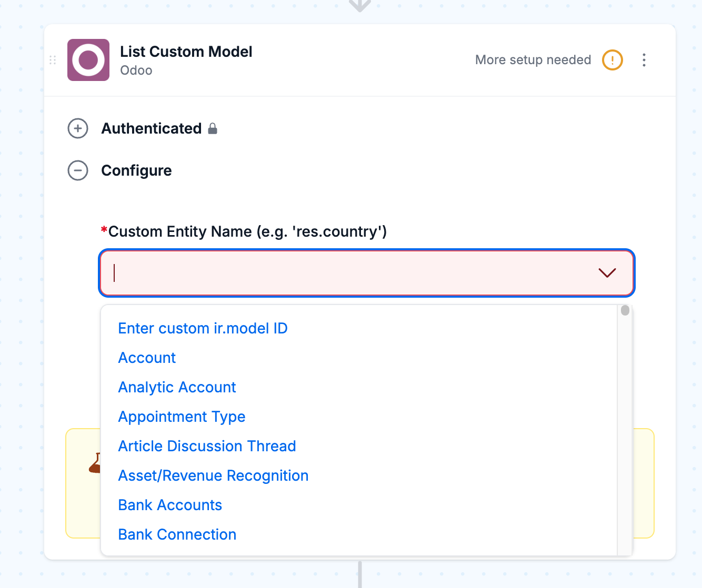Click the dropdown list scrollbar thumb
The width and height of the screenshot is (702, 588).
[625, 310]
